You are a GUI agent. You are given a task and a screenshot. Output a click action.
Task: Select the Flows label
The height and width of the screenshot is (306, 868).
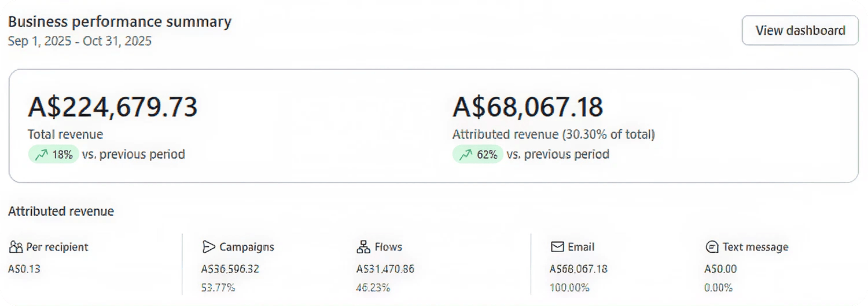tap(388, 247)
